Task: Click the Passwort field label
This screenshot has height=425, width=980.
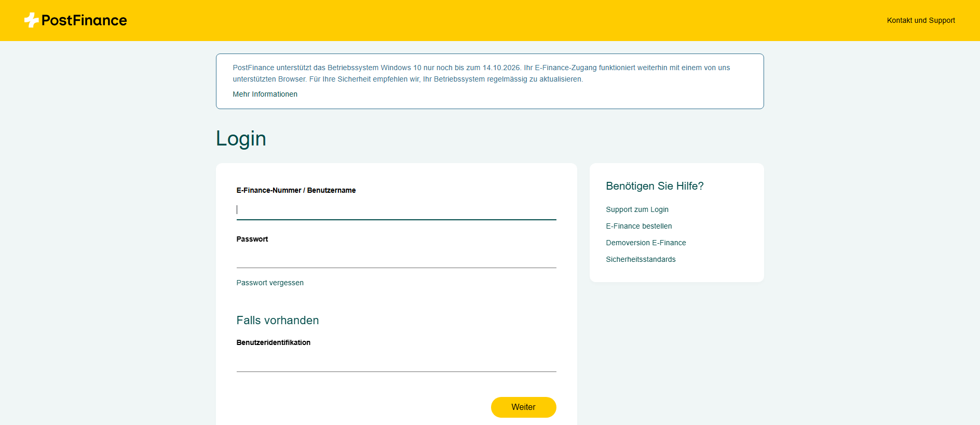Action: (252, 239)
